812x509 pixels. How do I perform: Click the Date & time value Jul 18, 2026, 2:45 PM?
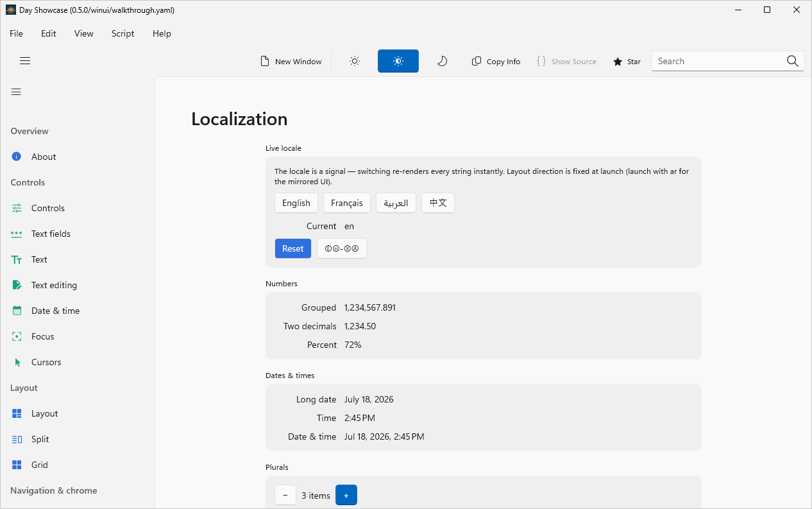click(x=384, y=436)
